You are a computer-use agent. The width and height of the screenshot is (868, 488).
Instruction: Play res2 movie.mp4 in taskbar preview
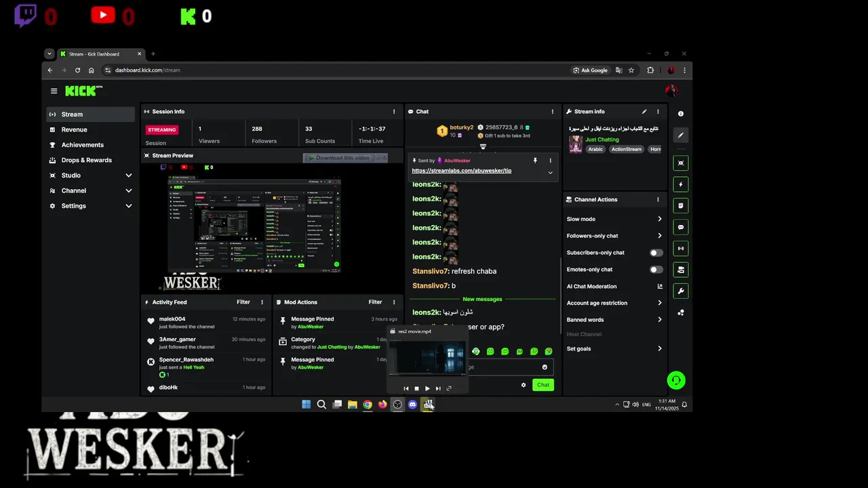[427, 388]
